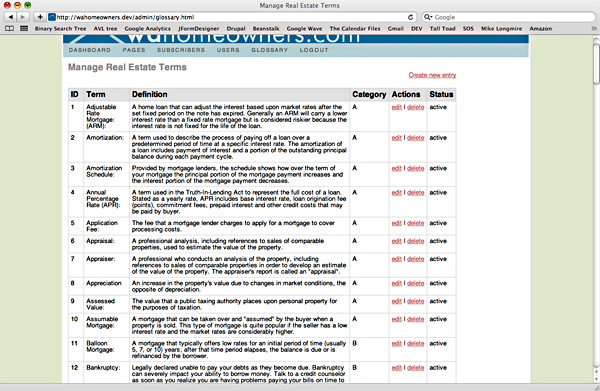The width and height of the screenshot is (600, 391).
Task: Open the Google Wave bookmark
Action: [x=304, y=29]
